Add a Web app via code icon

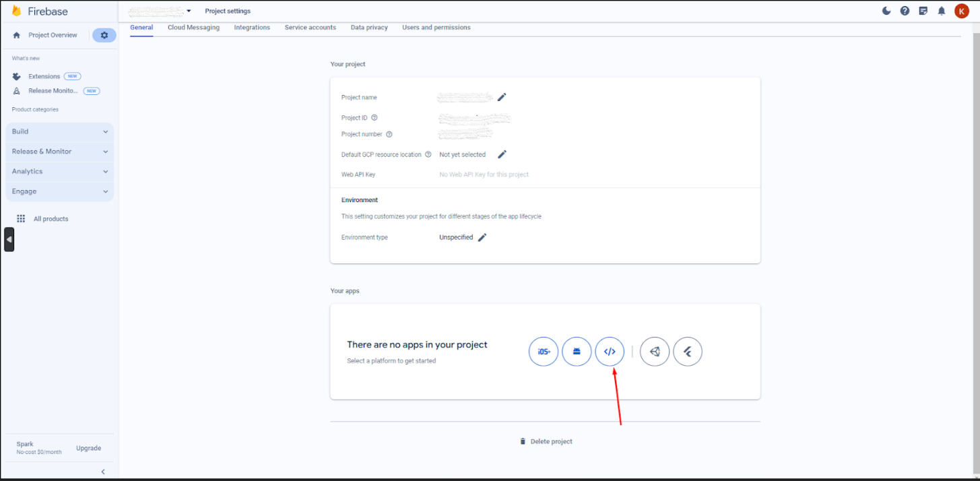pyautogui.click(x=610, y=352)
